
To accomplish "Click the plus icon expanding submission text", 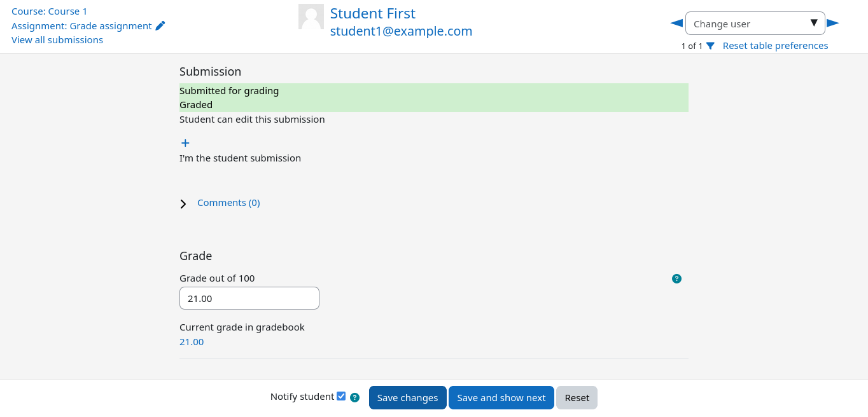I will (x=185, y=143).
